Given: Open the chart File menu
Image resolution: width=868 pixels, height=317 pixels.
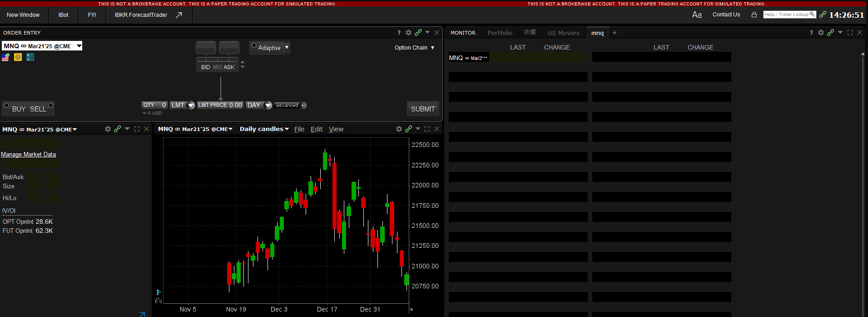Looking at the screenshot, I should coord(299,129).
